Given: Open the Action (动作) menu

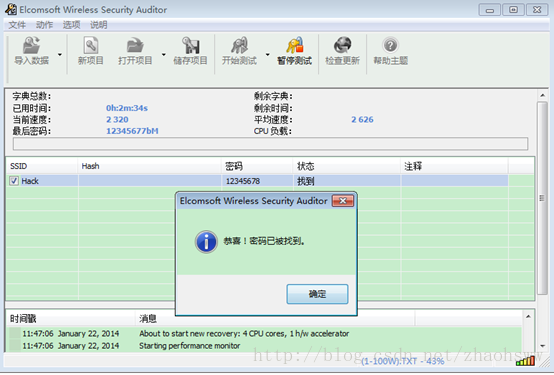Looking at the screenshot, I should [x=44, y=25].
